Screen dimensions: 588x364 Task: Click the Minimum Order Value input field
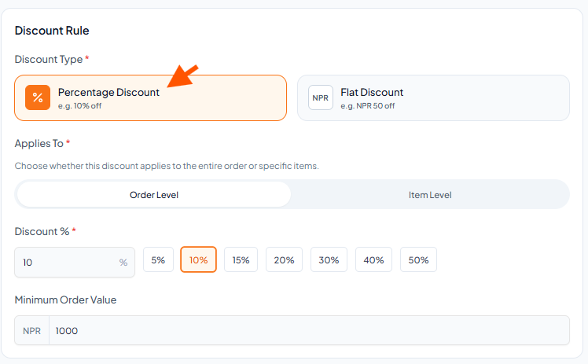pos(309,330)
